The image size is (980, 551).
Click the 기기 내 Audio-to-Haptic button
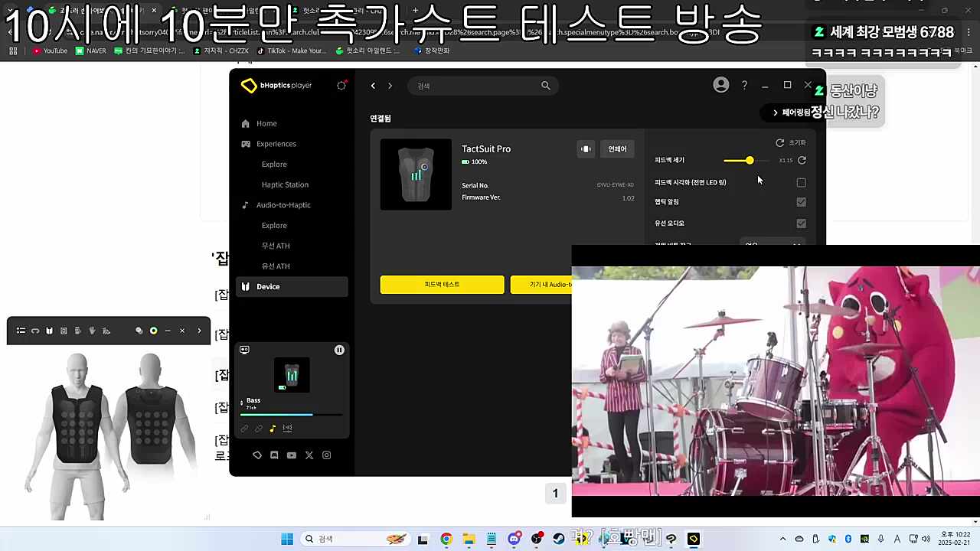tap(541, 285)
